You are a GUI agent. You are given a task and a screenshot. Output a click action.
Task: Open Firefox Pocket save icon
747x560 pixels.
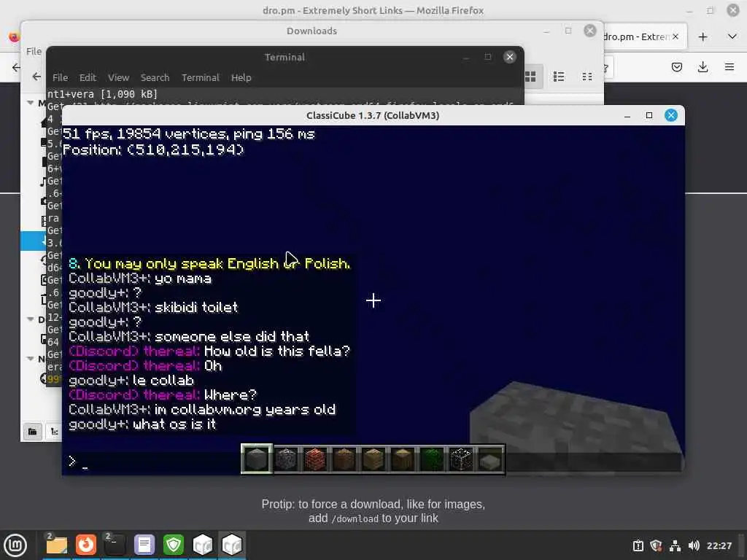coord(676,67)
